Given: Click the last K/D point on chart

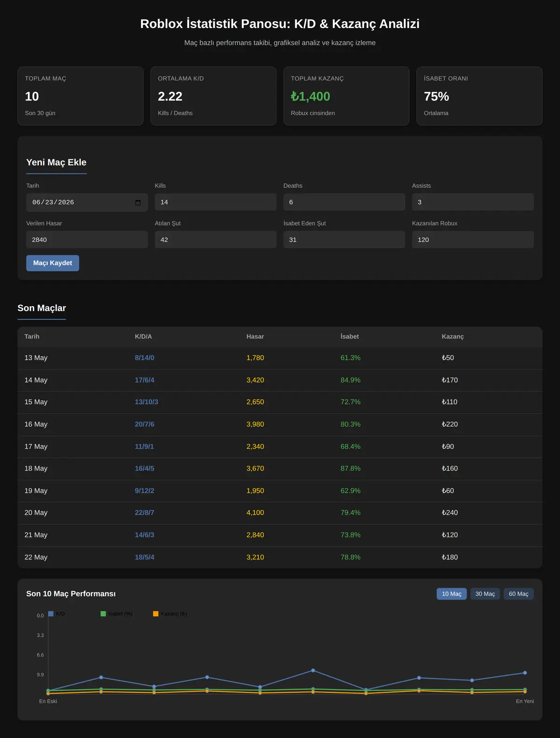Looking at the screenshot, I should click(x=525, y=673).
